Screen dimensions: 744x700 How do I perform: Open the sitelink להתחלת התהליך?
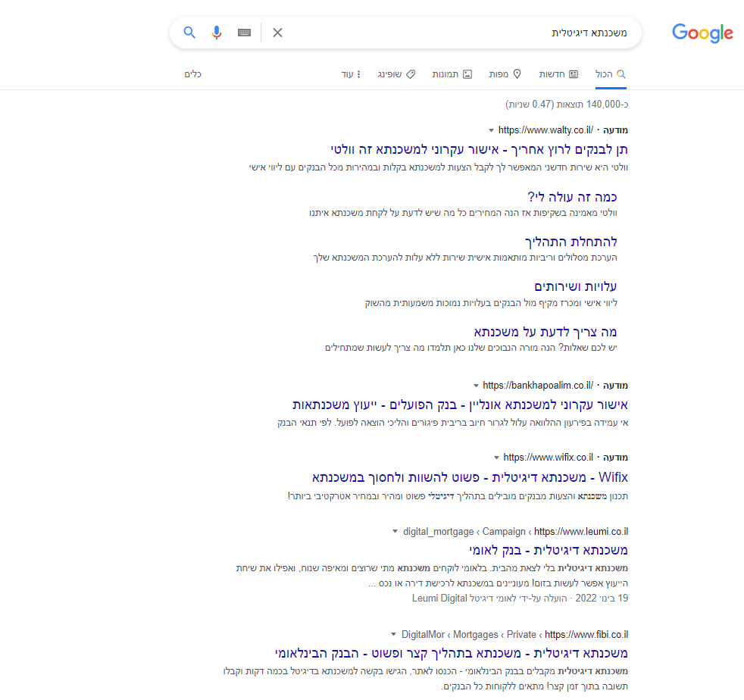pos(571,242)
